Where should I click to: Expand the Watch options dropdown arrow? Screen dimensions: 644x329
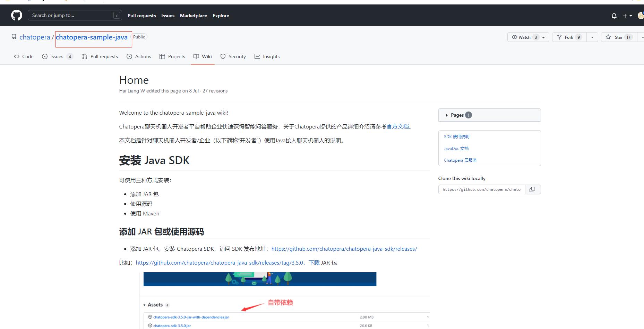point(543,37)
